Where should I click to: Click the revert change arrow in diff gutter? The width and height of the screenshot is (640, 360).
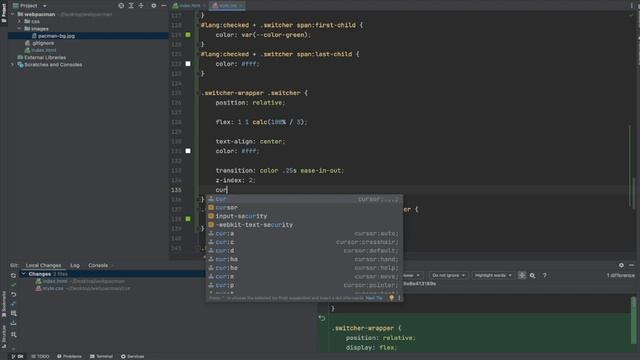point(322,318)
